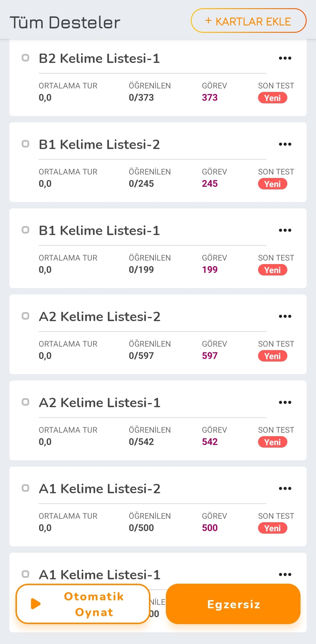This screenshot has width=316, height=644.
Task: Tap the Yeni badge on A1 Kelime Listesi-2
Action: [x=272, y=528]
